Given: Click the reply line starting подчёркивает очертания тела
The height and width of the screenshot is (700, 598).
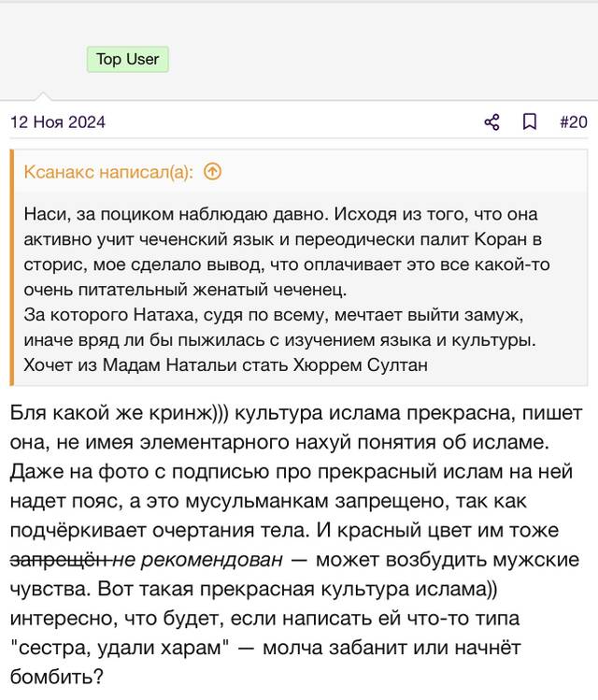Looking at the screenshot, I should pyautogui.click(x=284, y=530).
